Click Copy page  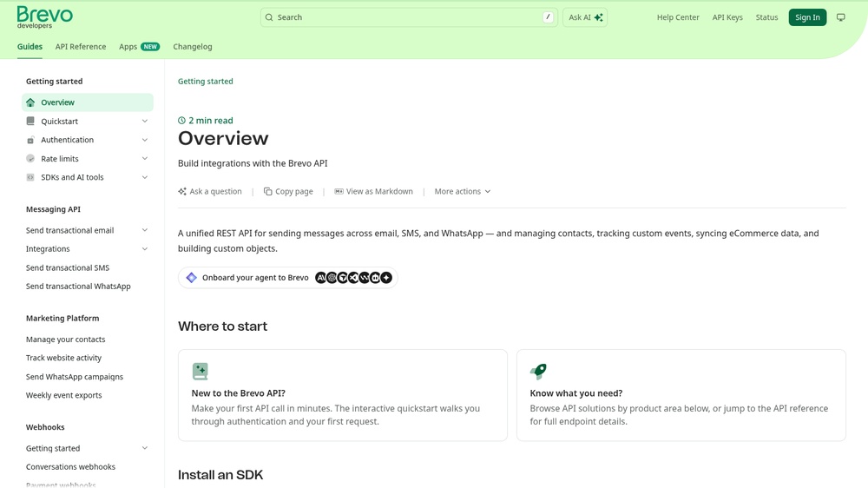[288, 191]
